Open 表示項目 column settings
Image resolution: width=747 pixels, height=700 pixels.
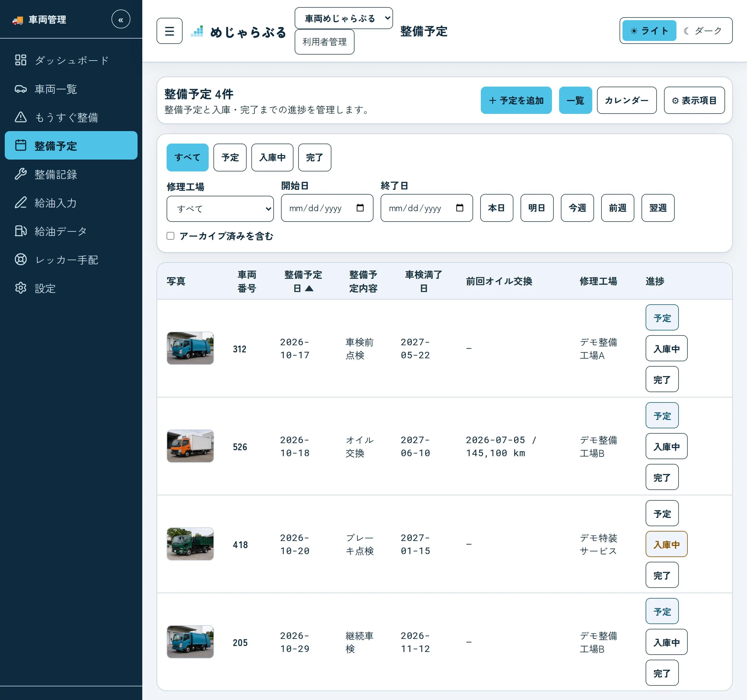694,100
